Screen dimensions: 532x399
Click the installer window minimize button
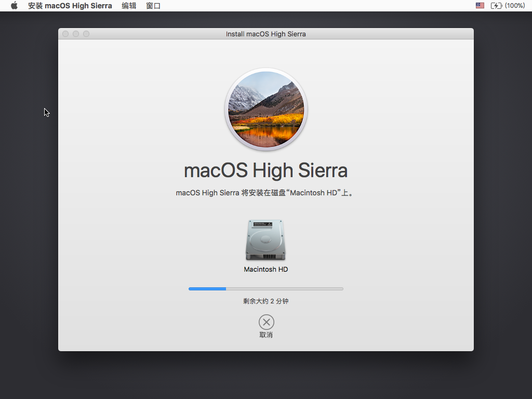point(76,34)
